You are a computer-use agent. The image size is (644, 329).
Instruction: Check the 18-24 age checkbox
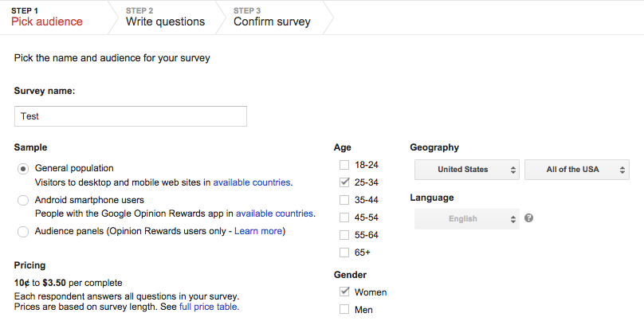tap(344, 165)
